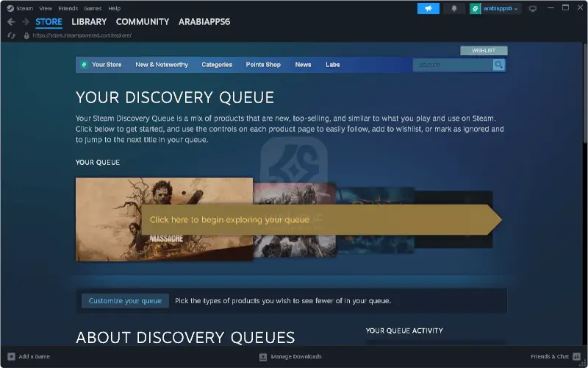
Task: Click the download icon beside Manage Downloads
Action: (263, 357)
